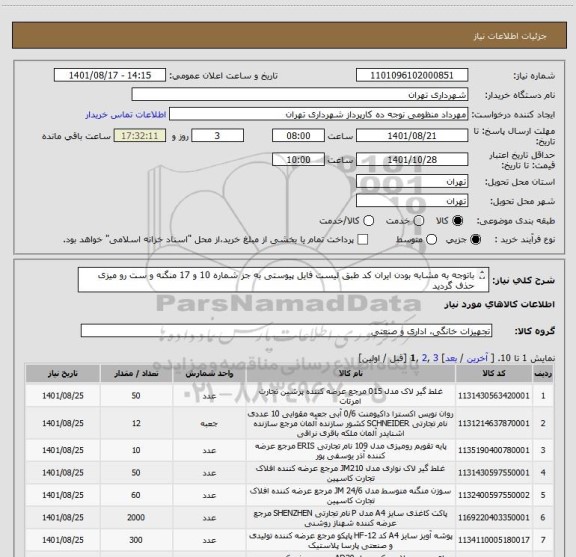Click the شهرداری تهران buyer name field
Image resolution: width=576 pixels, height=557 pixels.
pos(300,95)
